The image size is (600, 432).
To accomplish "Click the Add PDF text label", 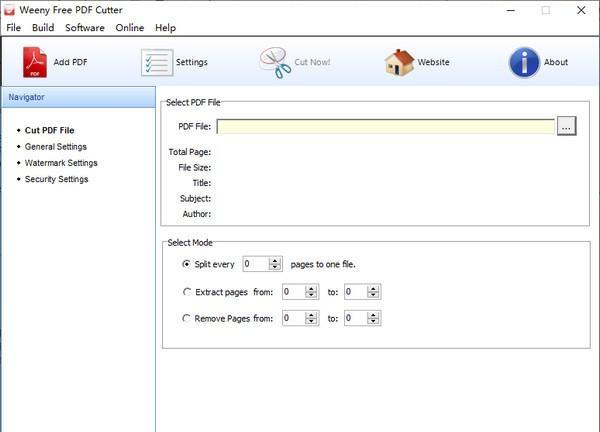I will point(70,62).
